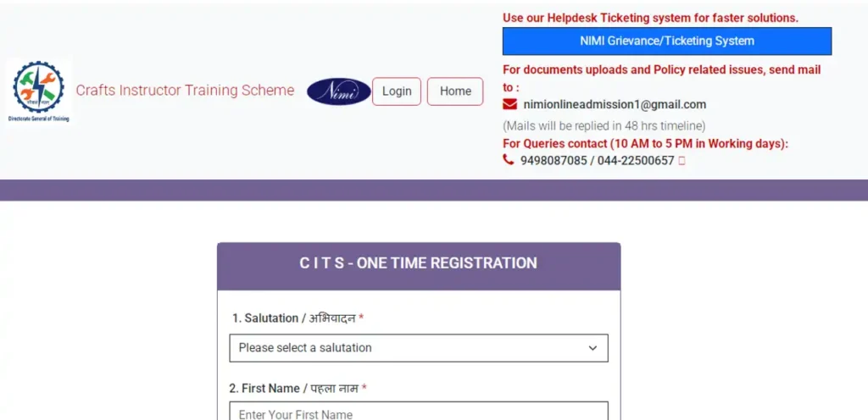The height and width of the screenshot is (420, 868).
Task: Click the red telephone handset icon
Action: [x=509, y=160]
